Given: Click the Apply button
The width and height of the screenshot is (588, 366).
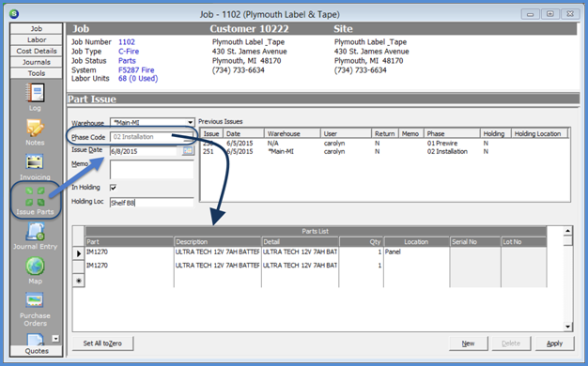Looking at the screenshot, I should (x=554, y=343).
